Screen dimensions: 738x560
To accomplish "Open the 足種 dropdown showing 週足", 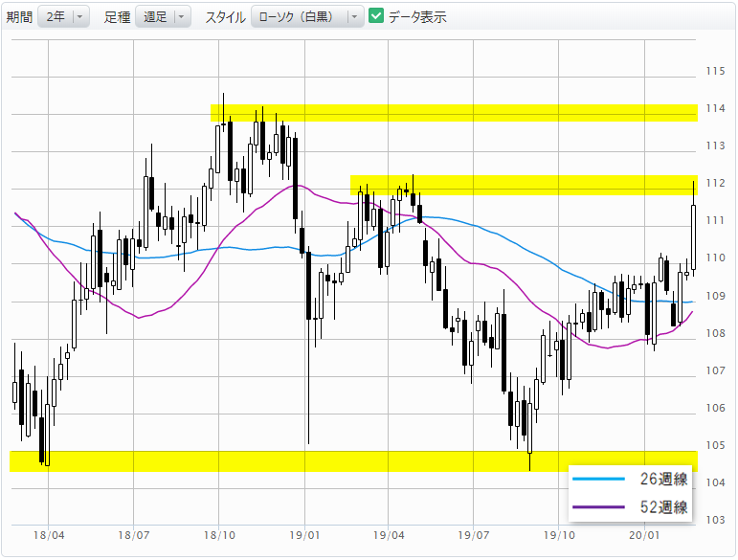I will tap(163, 17).
